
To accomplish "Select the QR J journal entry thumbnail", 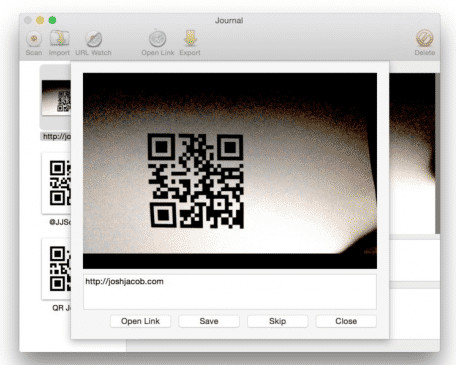I will (x=56, y=269).
